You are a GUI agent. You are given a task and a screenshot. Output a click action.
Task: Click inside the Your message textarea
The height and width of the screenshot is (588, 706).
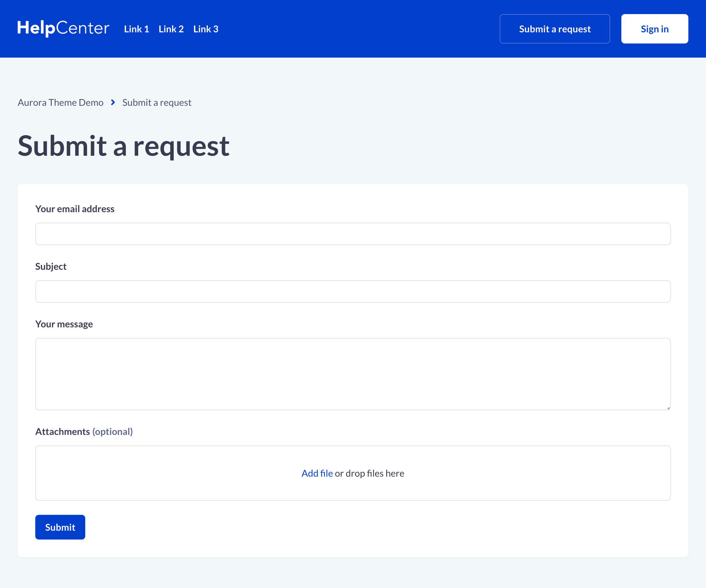[353, 373]
